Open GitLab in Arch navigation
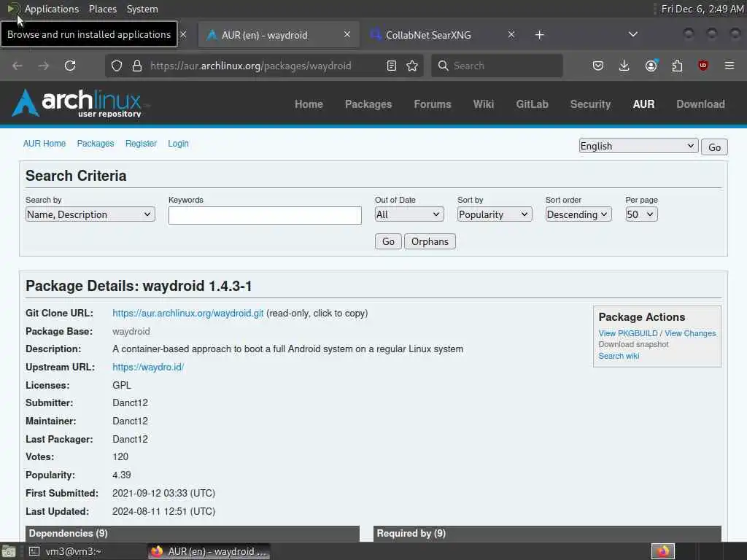Image resolution: width=747 pixels, height=560 pixels. [x=532, y=104]
